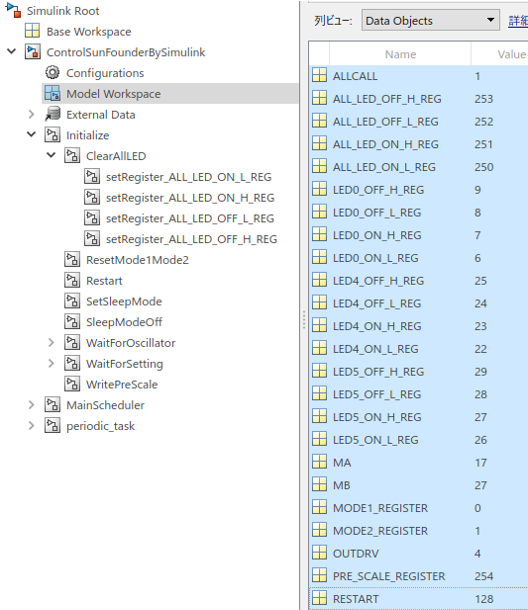Expand the External Data node
The image size is (528, 610).
pyautogui.click(x=32, y=114)
